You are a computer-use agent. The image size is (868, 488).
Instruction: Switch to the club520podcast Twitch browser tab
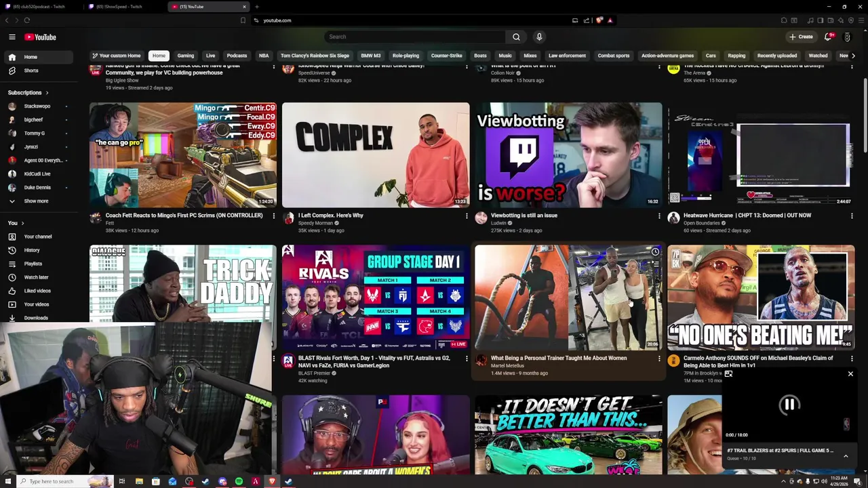point(42,7)
